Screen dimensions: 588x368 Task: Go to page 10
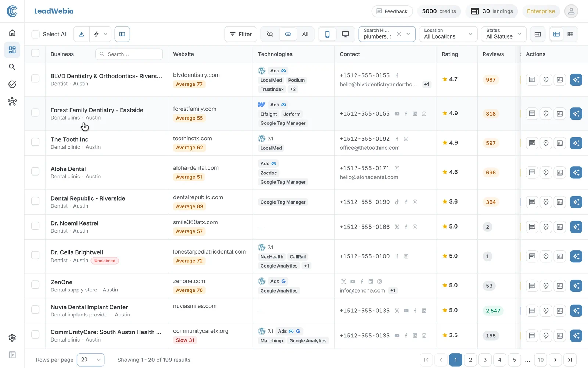point(541,360)
